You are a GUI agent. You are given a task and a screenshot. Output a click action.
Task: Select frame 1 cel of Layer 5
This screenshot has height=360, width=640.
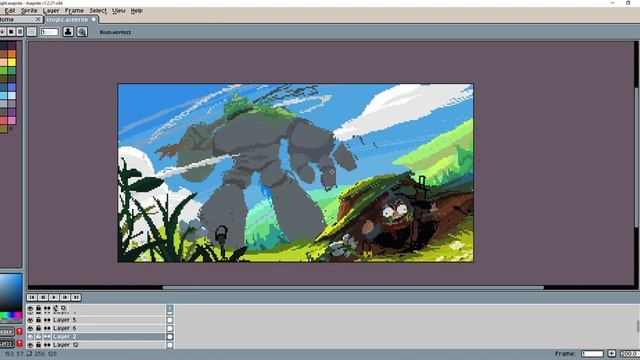pos(170,320)
